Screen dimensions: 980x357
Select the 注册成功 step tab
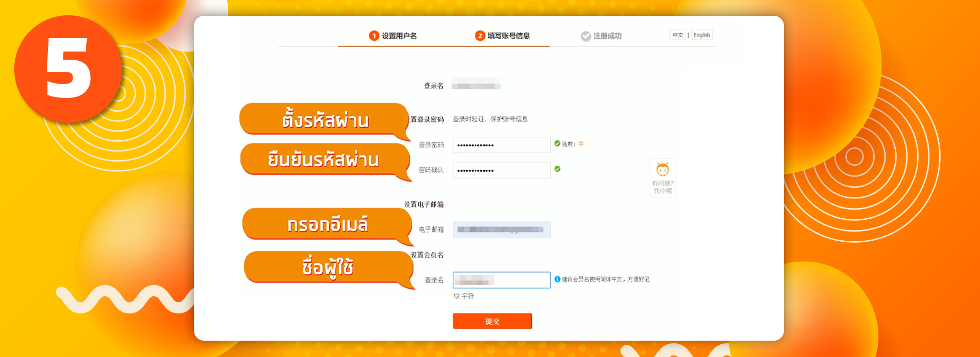[601, 36]
